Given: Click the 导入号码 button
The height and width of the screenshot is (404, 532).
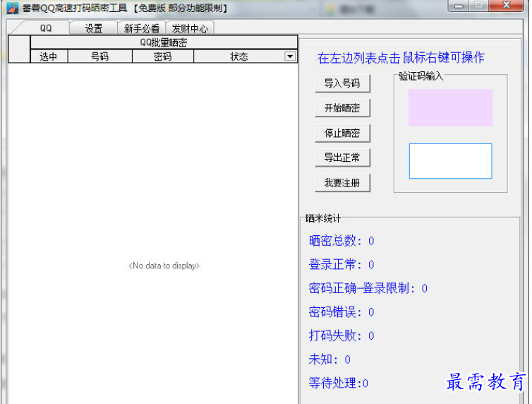Looking at the screenshot, I should (342, 83).
